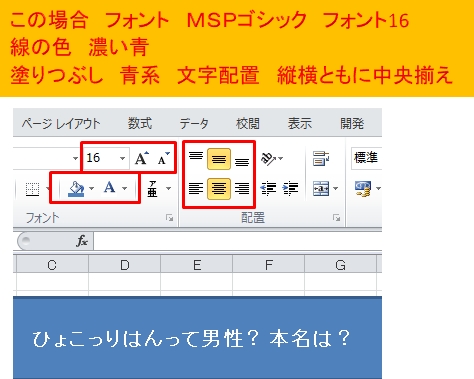Image resolution: width=474 pixels, height=379 pixels.
Task: Decrease the indent
Action: tap(268, 189)
